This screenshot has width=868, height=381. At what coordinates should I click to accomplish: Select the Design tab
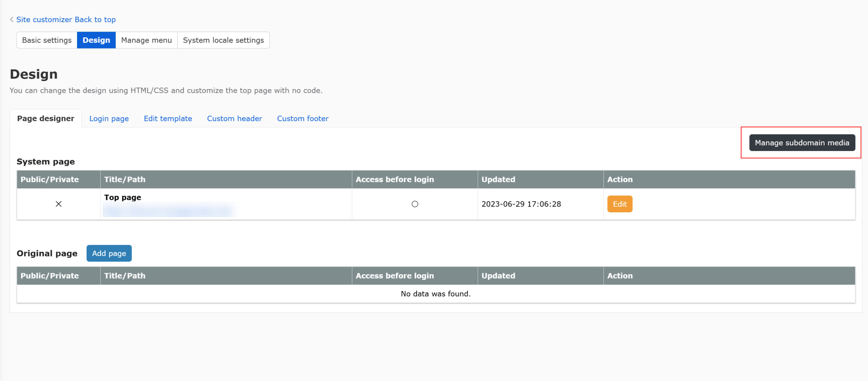pos(96,40)
